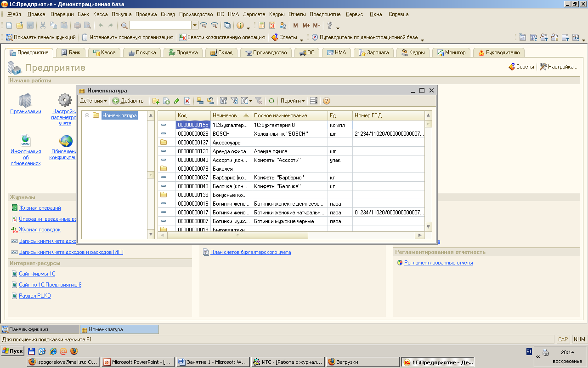Open the Регламентированные отчеты link

click(438, 263)
